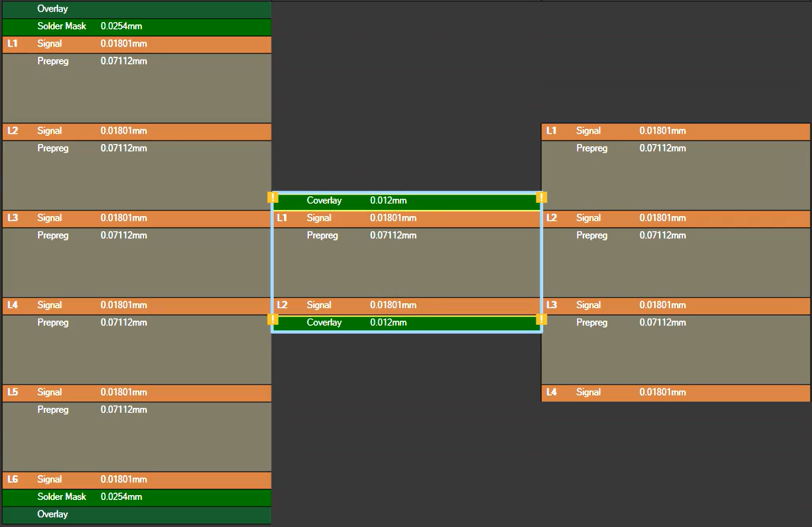Click the warning icon left of top Coverlay

pos(273,197)
